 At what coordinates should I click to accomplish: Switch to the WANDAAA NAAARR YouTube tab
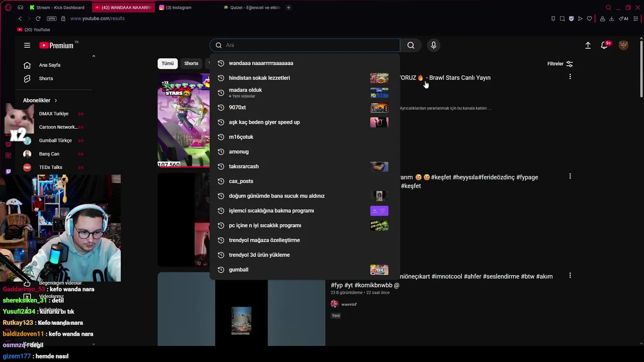[123, 8]
